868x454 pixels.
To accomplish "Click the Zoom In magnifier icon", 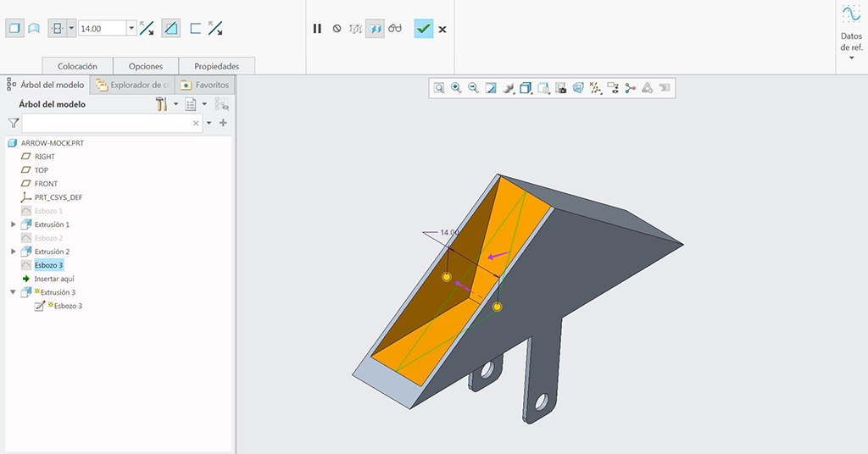I will click(456, 88).
